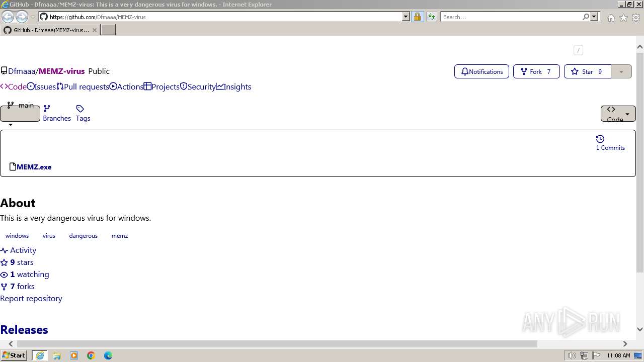Open the volume speaker tray icon

tap(572, 355)
